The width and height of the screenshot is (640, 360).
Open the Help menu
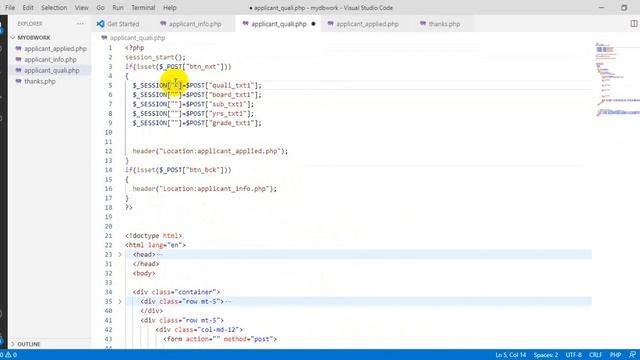click(169, 8)
